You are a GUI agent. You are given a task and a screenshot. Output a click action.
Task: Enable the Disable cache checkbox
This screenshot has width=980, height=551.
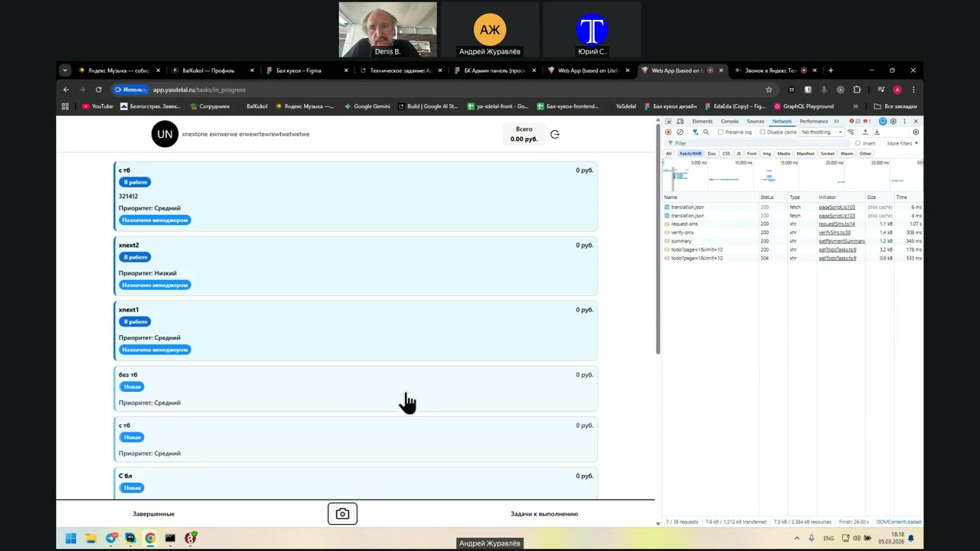coord(763,132)
